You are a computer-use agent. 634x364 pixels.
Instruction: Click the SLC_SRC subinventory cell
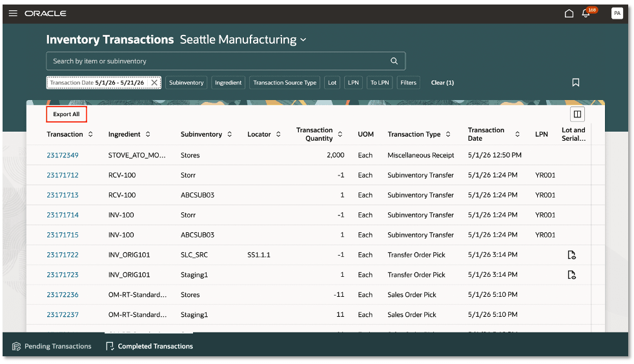click(194, 255)
